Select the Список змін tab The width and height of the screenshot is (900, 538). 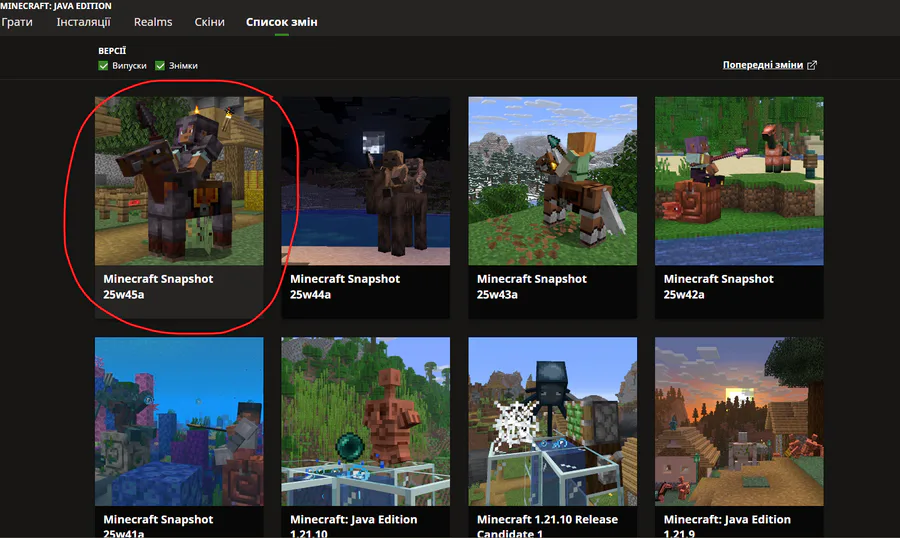(281, 22)
